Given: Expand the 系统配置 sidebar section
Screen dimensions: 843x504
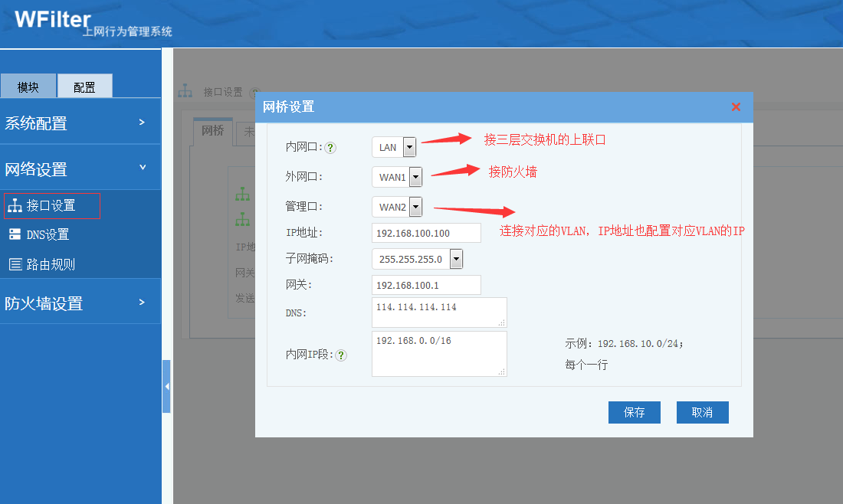Looking at the screenshot, I should (80, 123).
